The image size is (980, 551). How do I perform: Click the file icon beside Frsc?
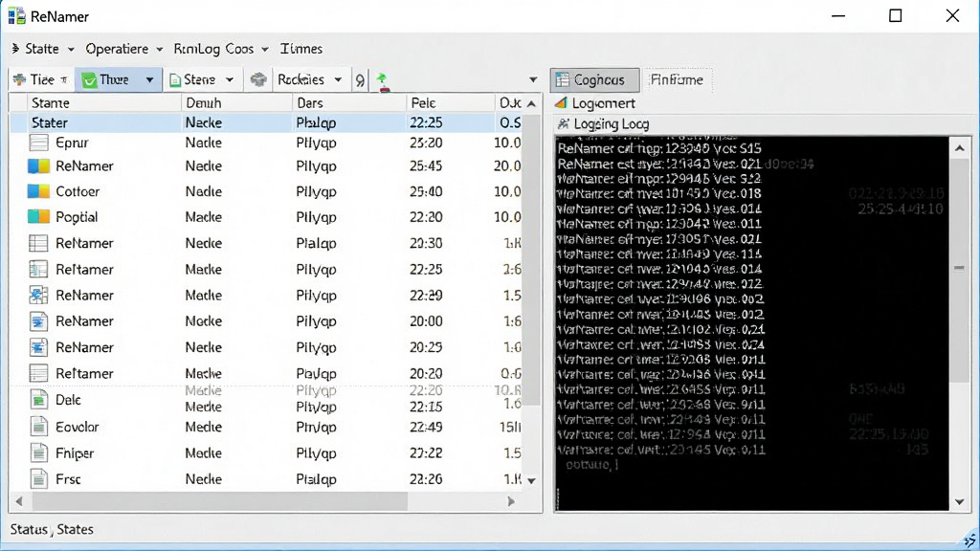tap(38, 479)
